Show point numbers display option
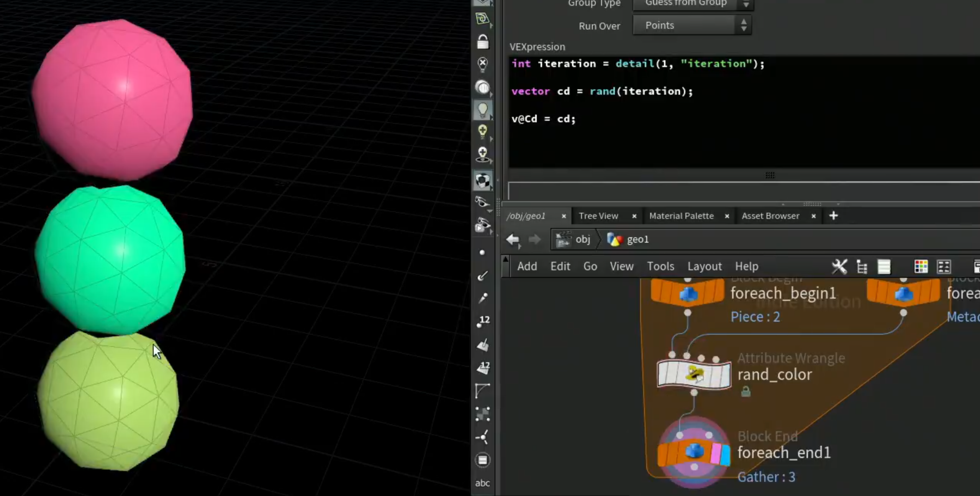The image size is (980, 496). coord(483,321)
